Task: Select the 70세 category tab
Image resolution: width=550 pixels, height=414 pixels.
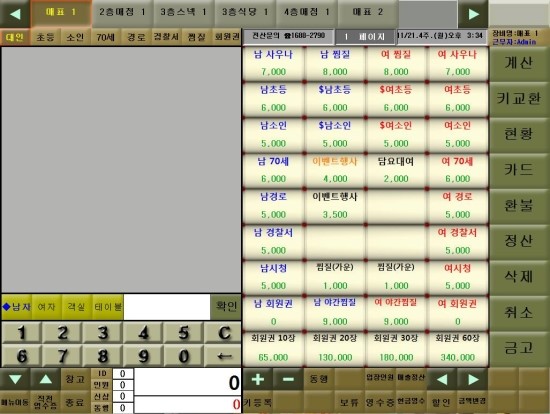Action: coord(106,37)
